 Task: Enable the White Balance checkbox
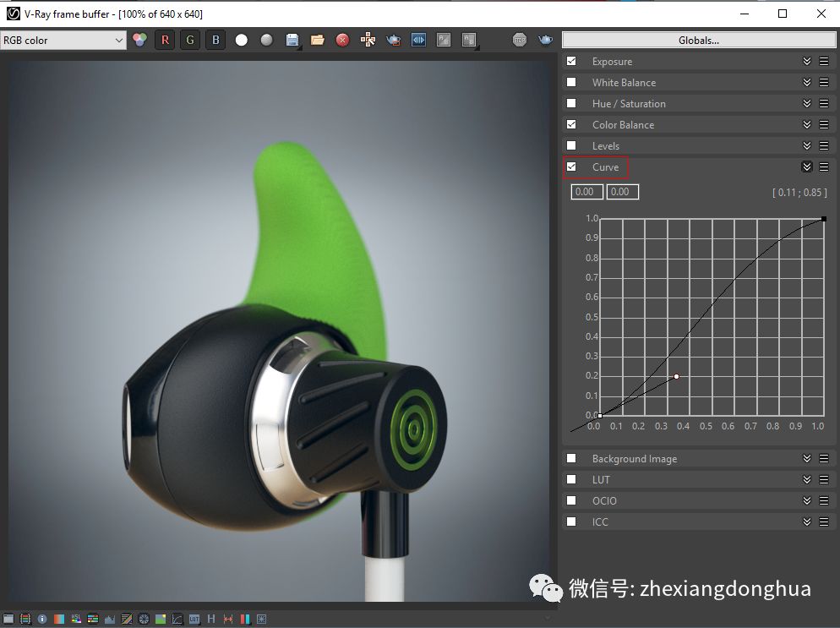pos(571,82)
